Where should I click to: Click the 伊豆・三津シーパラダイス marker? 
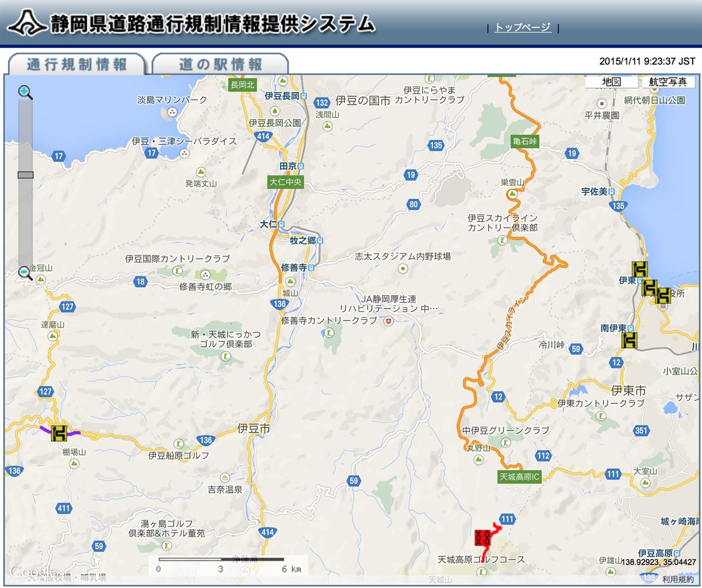[x=184, y=153]
